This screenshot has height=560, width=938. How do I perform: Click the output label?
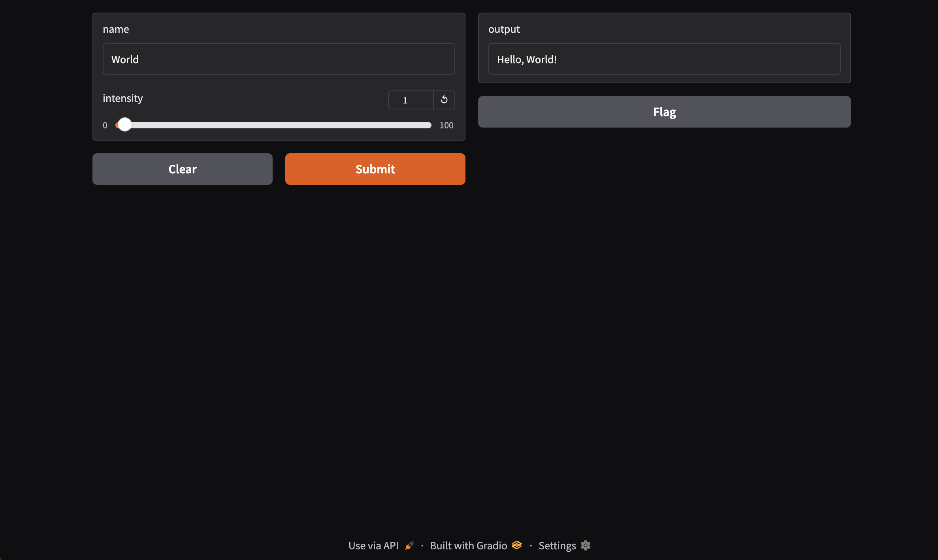coord(504,30)
